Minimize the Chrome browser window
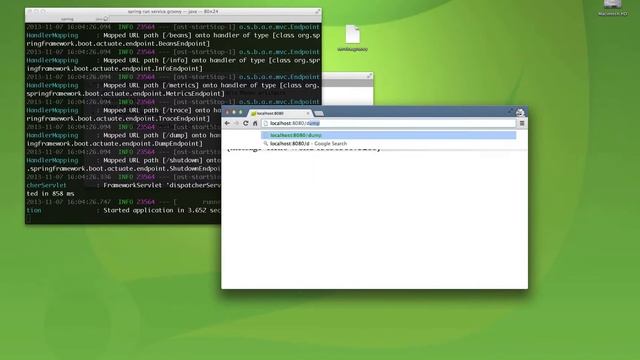 [x=234, y=112]
